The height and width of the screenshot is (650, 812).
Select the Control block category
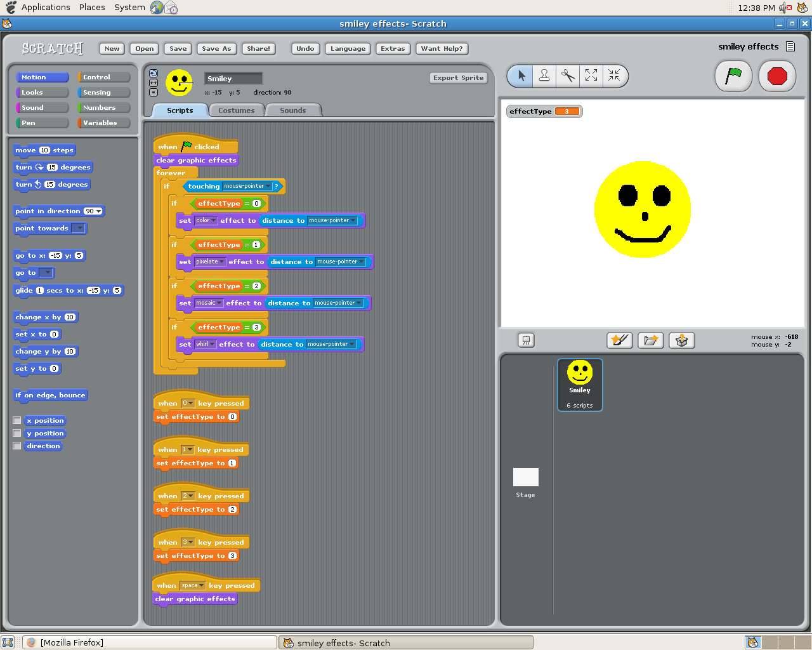click(x=104, y=77)
